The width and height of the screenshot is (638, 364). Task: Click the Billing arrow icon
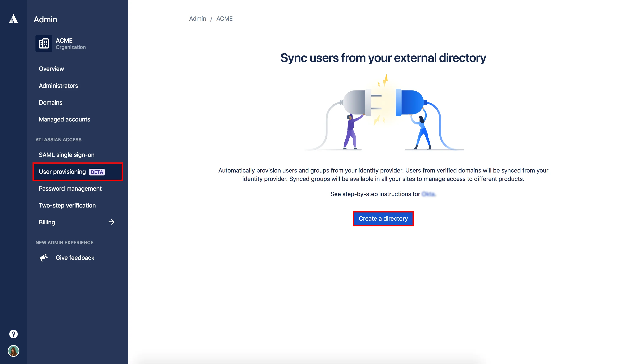click(111, 222)
